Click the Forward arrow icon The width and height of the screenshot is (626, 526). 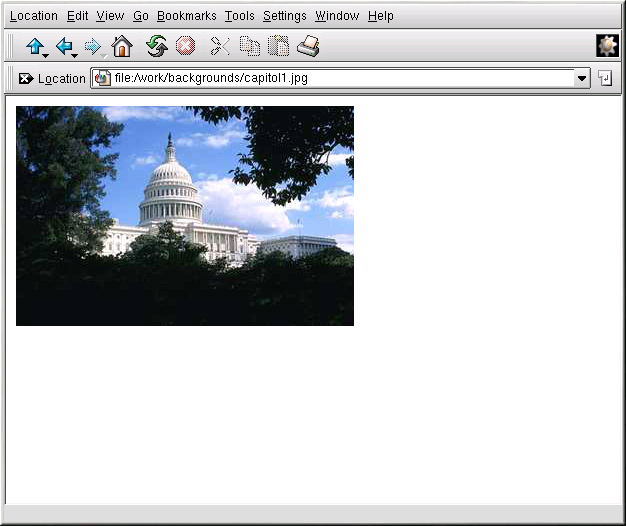tap(92, 45)
